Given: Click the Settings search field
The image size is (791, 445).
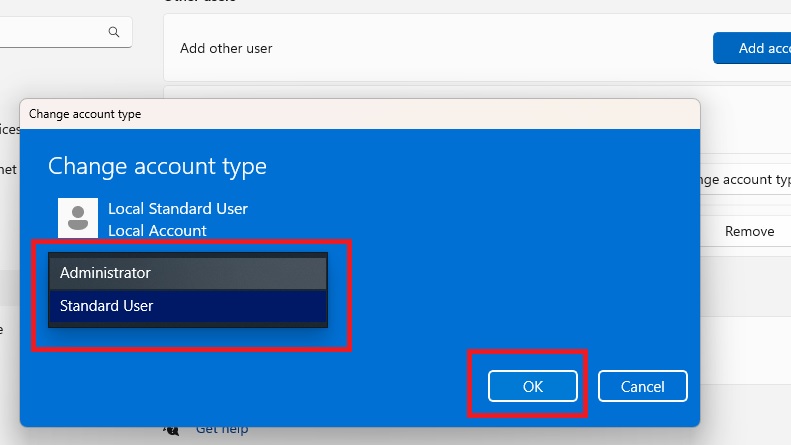Looking at the screenshot, I should 66,32.
